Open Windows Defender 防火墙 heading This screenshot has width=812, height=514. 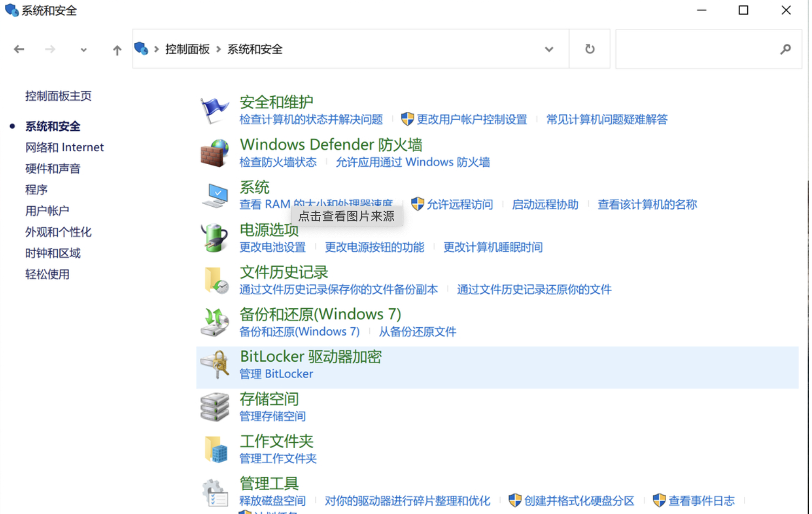coord(331,145)
